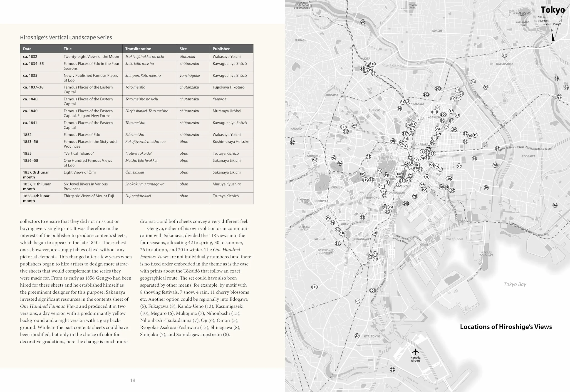Select map marker number 109
The width and height of the screenshot is (570, 392).
372,290
